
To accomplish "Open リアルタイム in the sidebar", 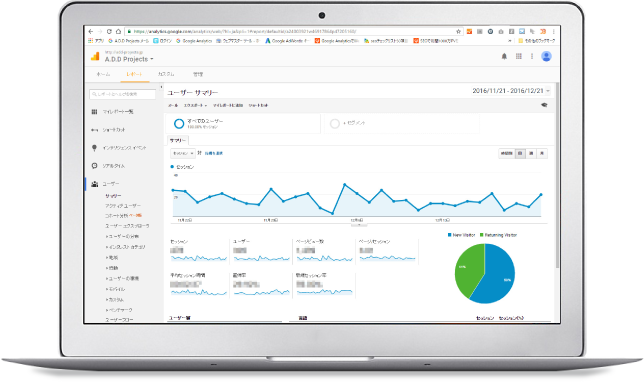I will click(113, 166).
